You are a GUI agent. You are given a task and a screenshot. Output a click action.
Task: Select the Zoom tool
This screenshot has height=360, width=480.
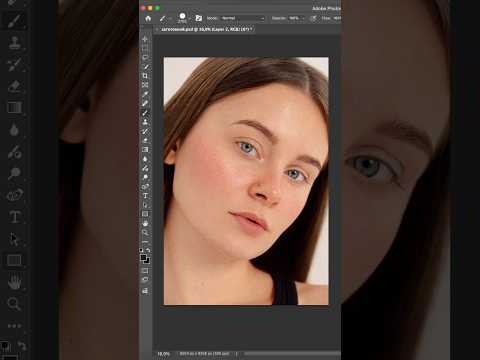pos(145,233)
